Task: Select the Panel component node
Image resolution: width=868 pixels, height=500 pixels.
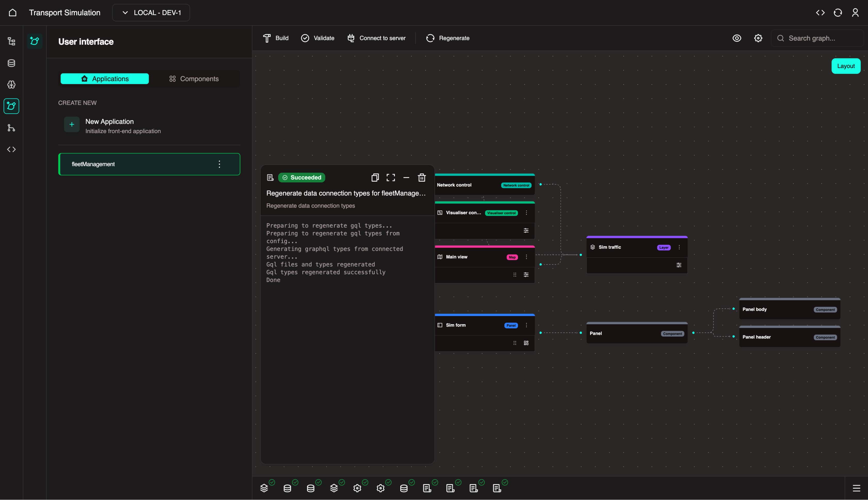Action: point(637,333)
